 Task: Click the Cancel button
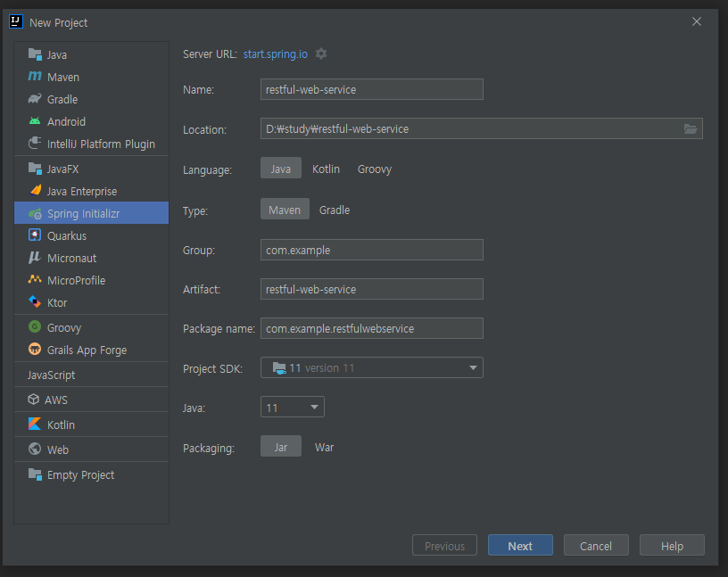click(x=596, y=546)
